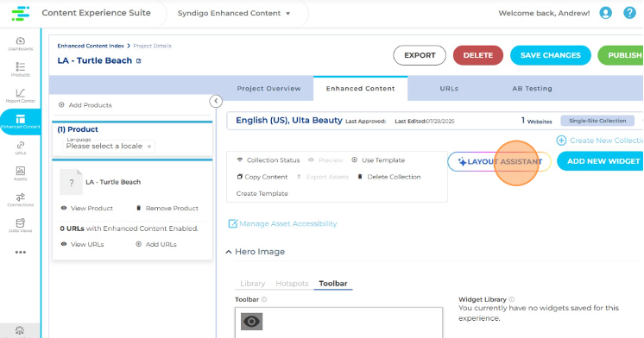This screenshot has height=338, width=644.
Task: Click the '(1) Product' heading
Action: click(x=78, y=129)
